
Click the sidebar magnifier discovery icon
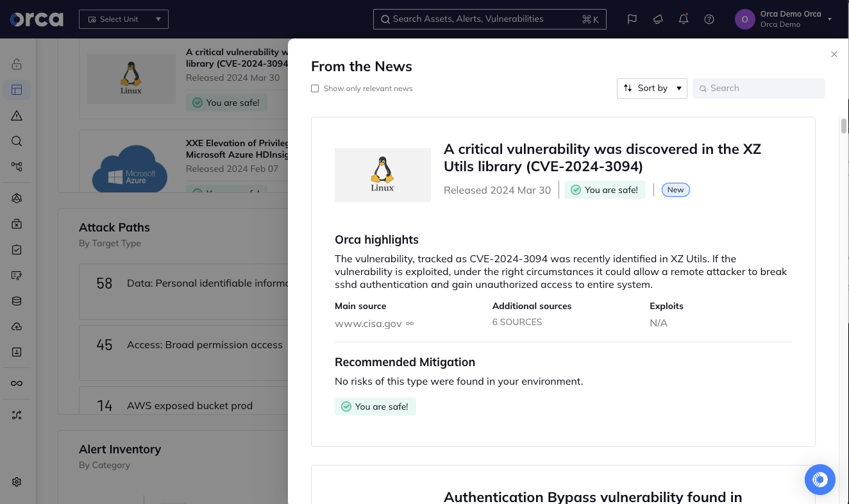17,141
